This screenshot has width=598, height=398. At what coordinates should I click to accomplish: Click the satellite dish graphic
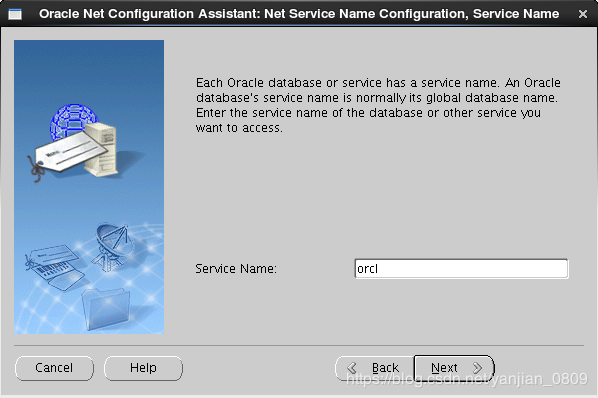pyautogui.click(x=113, y=246)
